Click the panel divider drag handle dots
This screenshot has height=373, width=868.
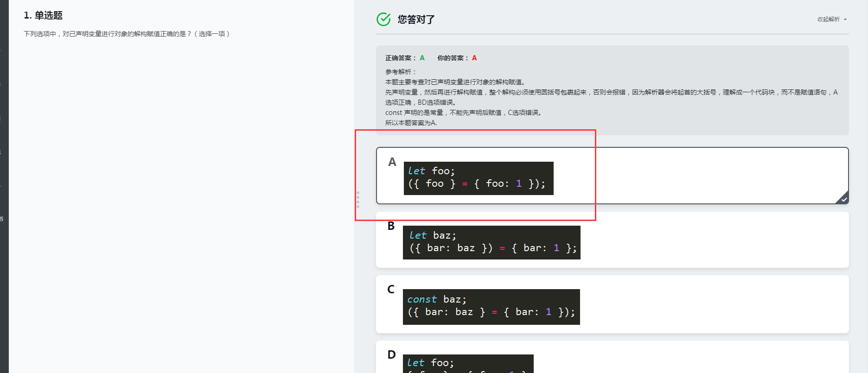[357, 200]
